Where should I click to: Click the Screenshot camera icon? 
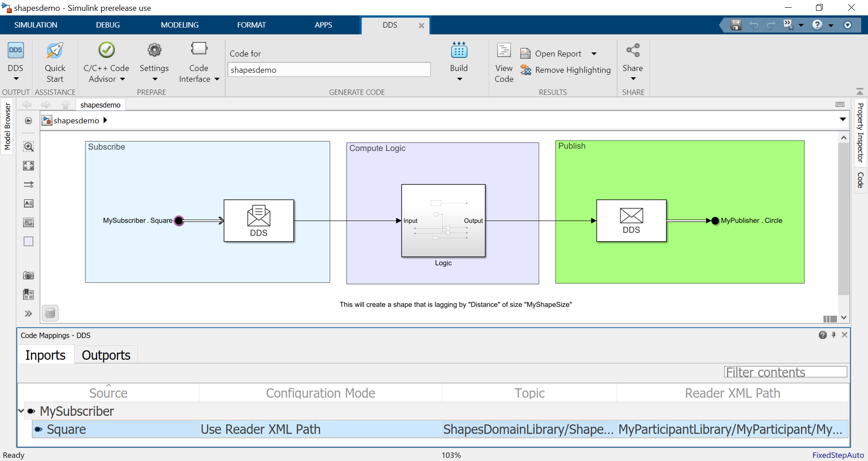(x=28, y=275)
